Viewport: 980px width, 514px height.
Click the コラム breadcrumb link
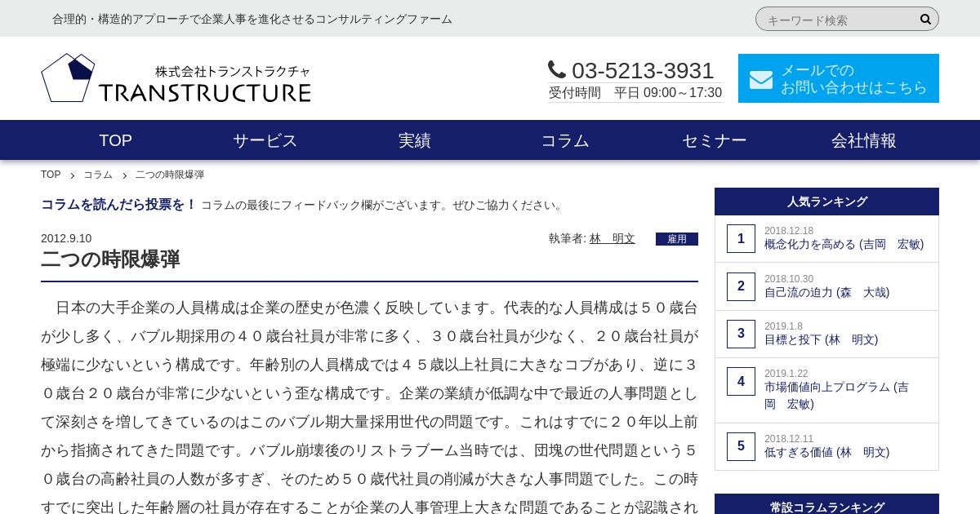[x=98, y=175]
